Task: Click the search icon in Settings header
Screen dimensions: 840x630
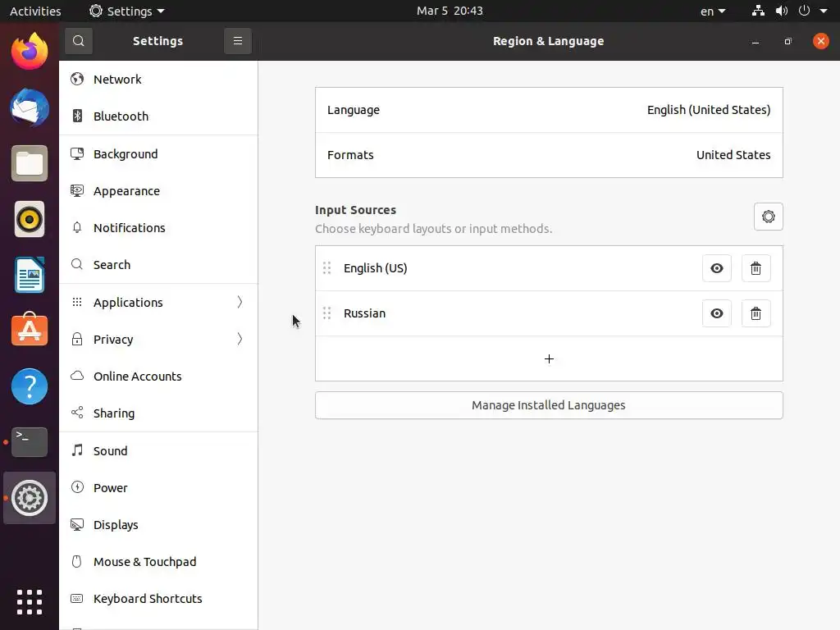Action: point(78,41)
